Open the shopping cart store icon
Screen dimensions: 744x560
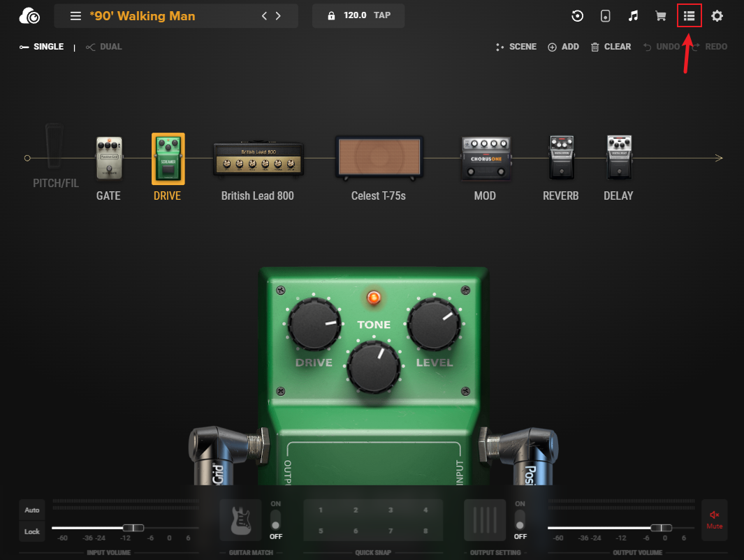(x=660, y=16)
